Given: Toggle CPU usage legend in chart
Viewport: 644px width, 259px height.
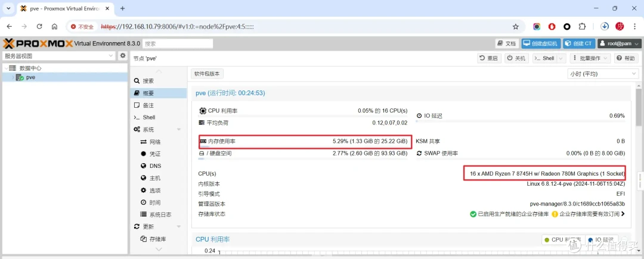Looking at the screenshot, I should coord(562,240).
